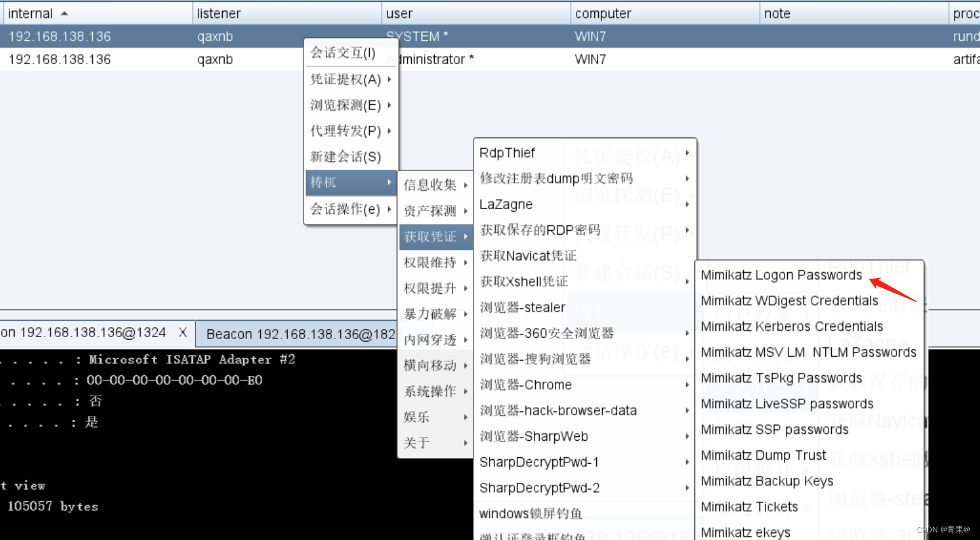Viewport: 980px width, 540px height.
Task: Open 娱乐 submenu
Action: (435, 417)
